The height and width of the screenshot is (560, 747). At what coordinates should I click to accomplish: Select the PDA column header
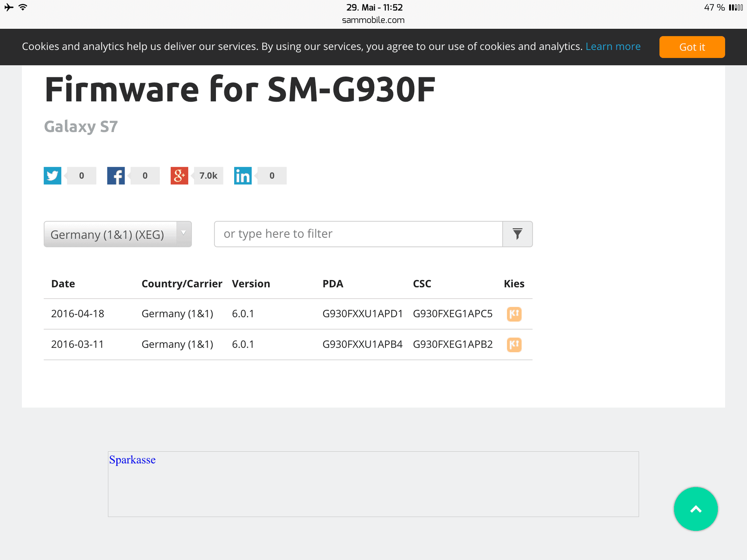[x=333, y=284]
